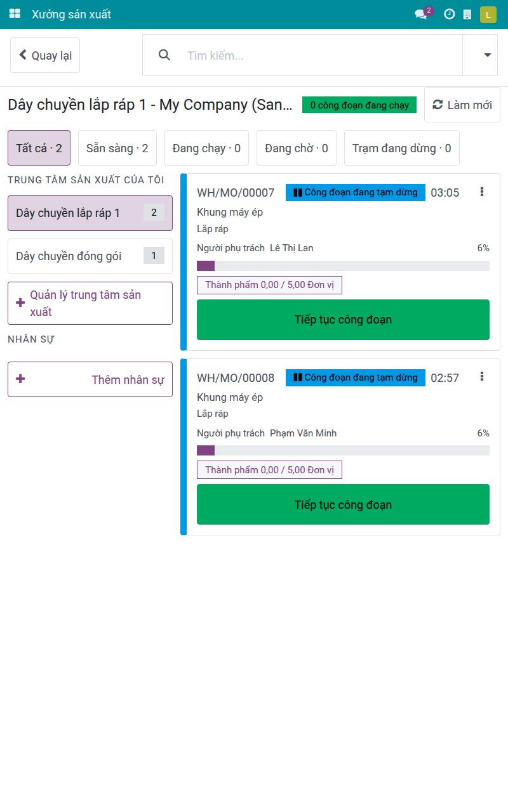Select the Sẵn sàng · 2 filter
508x812 pixels.
(x=117, y=148)
